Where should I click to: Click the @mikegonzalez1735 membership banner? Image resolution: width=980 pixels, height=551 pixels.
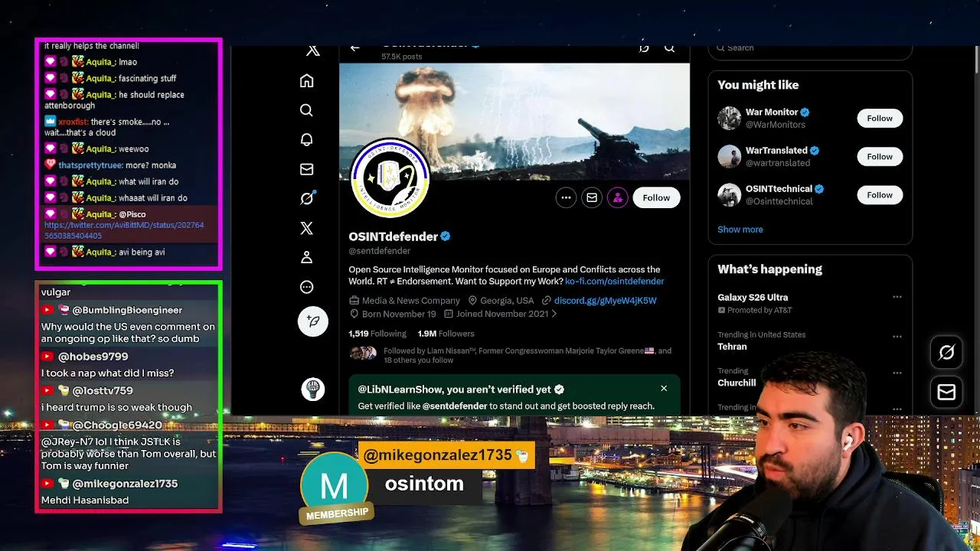[x=445, y=455]
